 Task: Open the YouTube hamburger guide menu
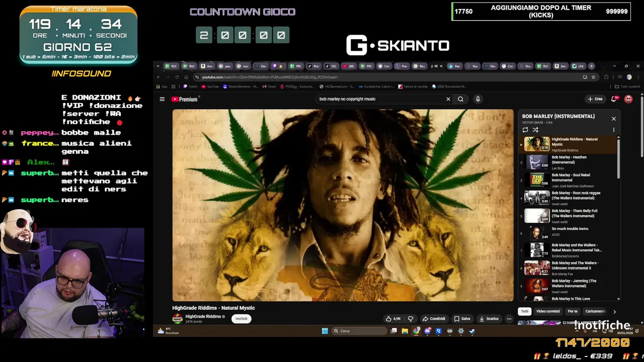pyautogui.click(x=162, y=99)
